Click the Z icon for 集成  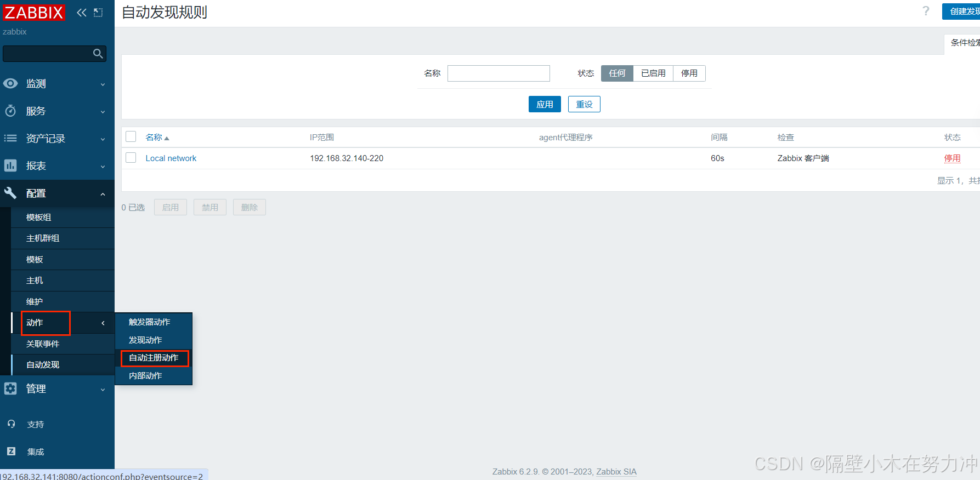[x=11, y=452]
